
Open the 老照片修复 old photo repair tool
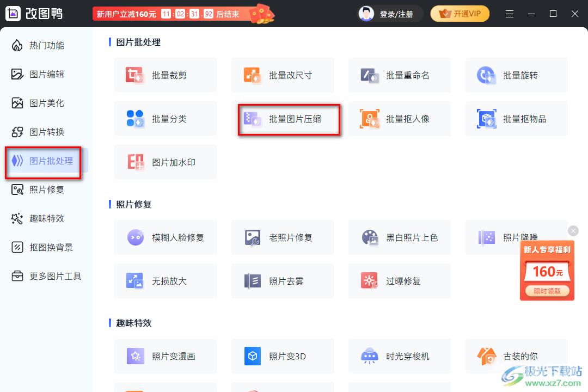pyautogui.click(x=283, y=237)
